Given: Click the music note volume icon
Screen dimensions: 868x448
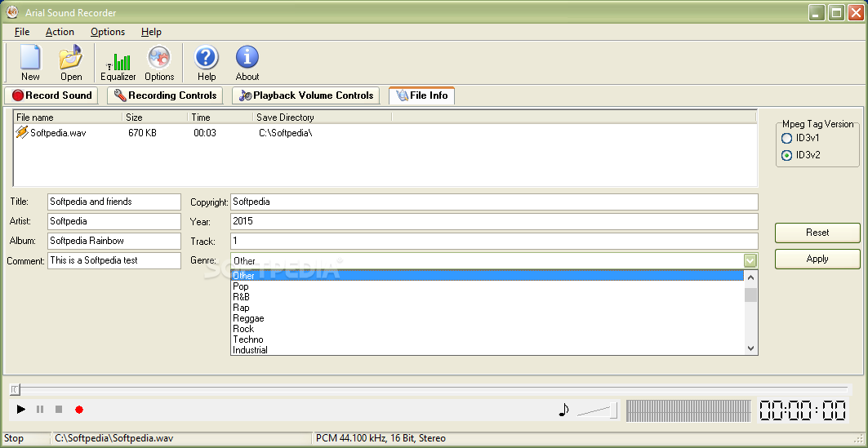Looking at the screenshot, I should coord(564,410).
